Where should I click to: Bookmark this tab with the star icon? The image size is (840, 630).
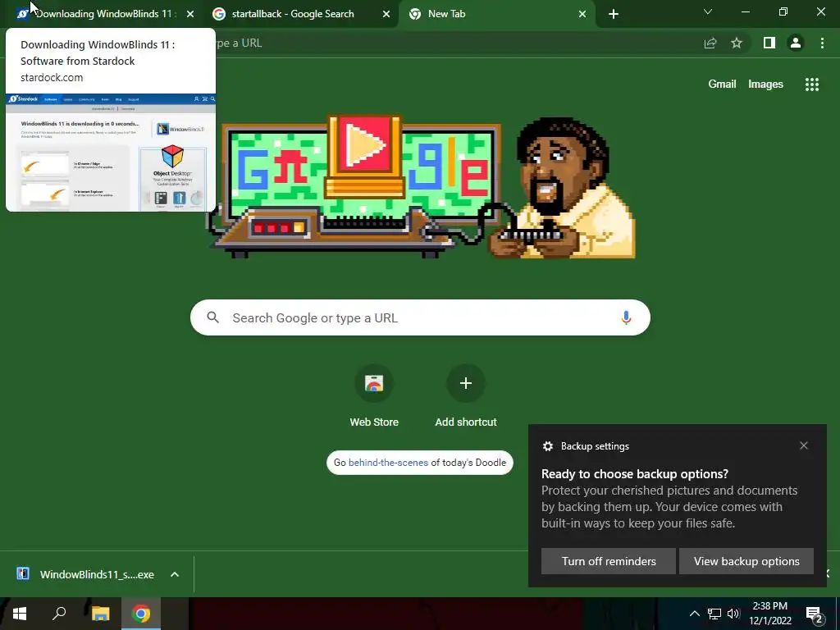click(x=737, y=43)
